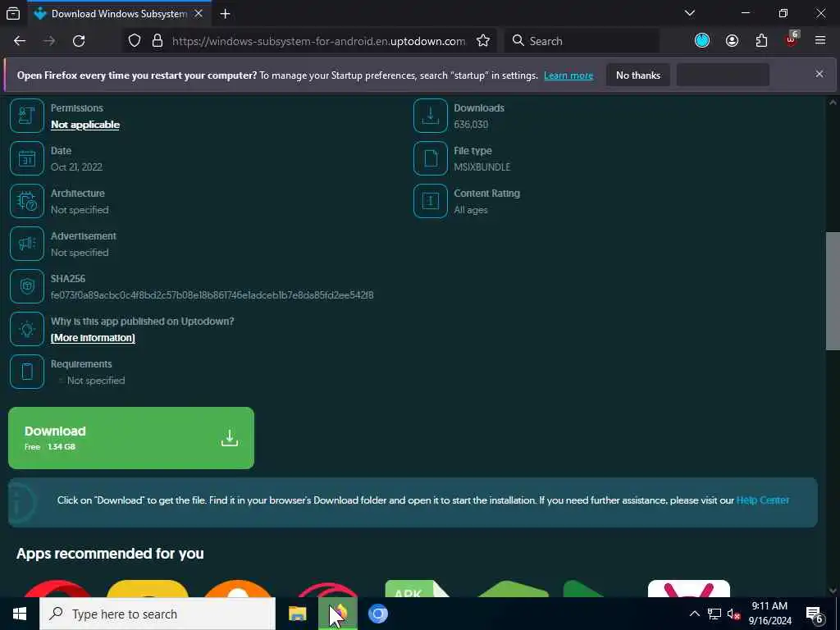Viewport: 840px width, 630px height.
Task: Click the lightbulb icon beside Why is this app published
Action: pyautogui.click(x=27, y=329)
